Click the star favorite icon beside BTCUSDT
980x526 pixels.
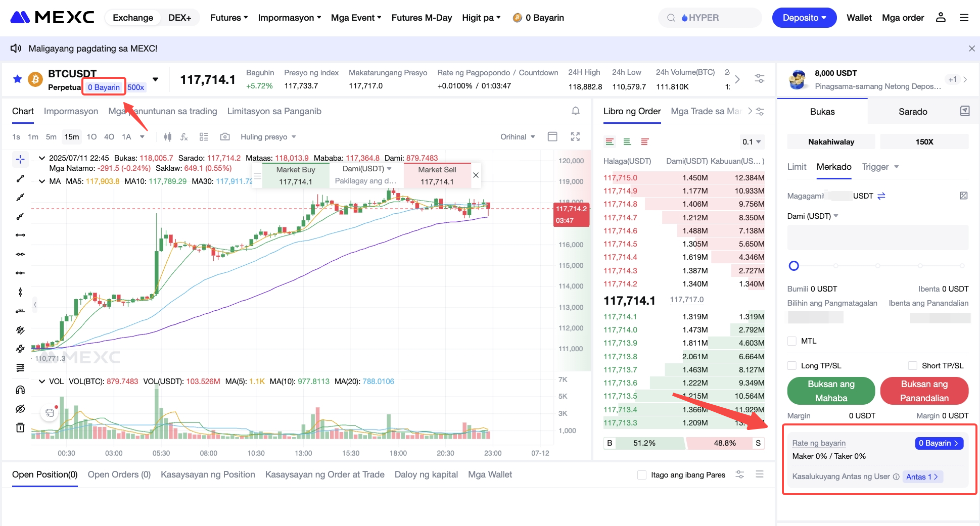[17, 79]
